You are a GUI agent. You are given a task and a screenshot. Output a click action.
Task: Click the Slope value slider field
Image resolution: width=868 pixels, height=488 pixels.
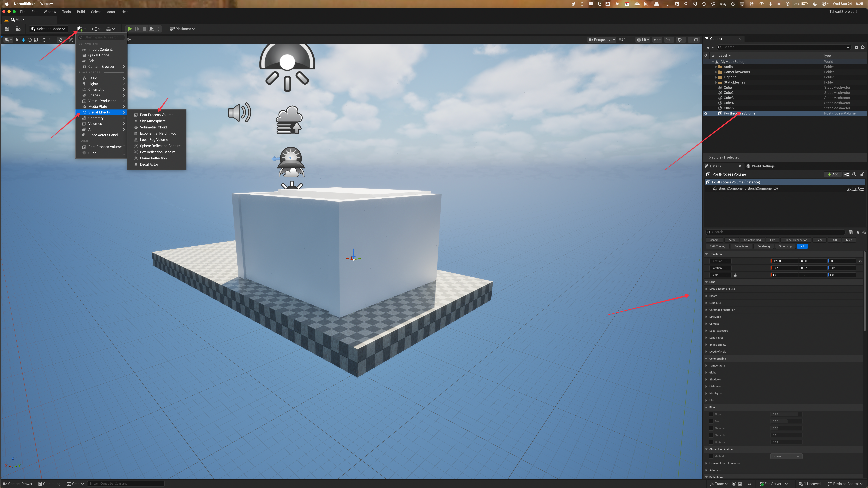pos(786,415)
